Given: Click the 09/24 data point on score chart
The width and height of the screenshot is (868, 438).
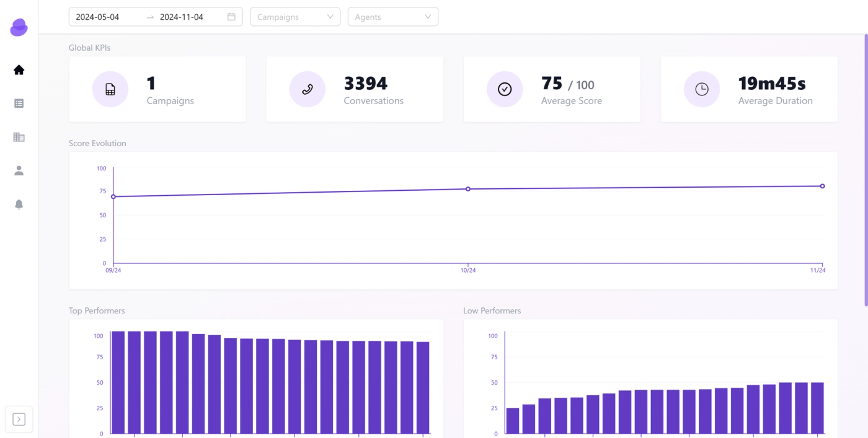Looking at the screenshot, I should (x=113, y=196).
